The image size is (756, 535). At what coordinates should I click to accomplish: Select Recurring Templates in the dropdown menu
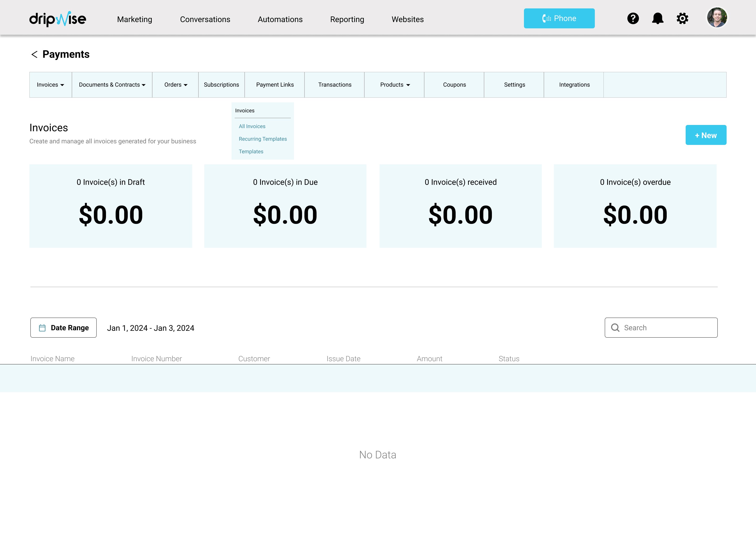[262, 139]
